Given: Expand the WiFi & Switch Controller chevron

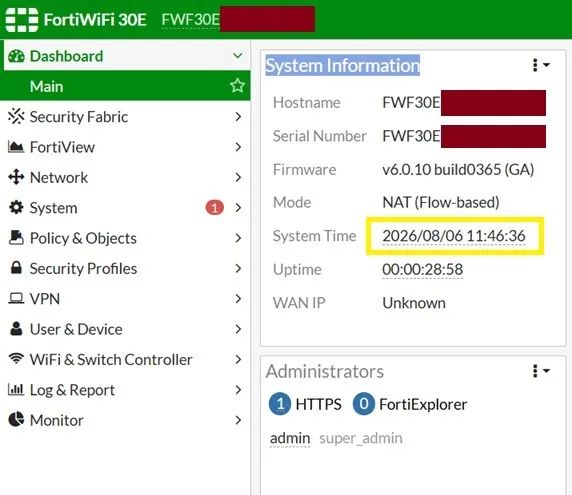Looking at the screenshot, I should [x=239, y=359].
